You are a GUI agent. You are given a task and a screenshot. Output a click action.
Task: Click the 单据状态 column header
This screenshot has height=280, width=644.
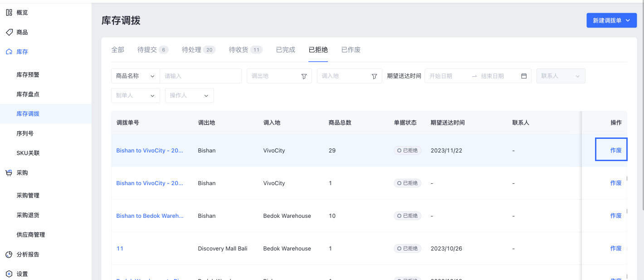coord(405,123)
